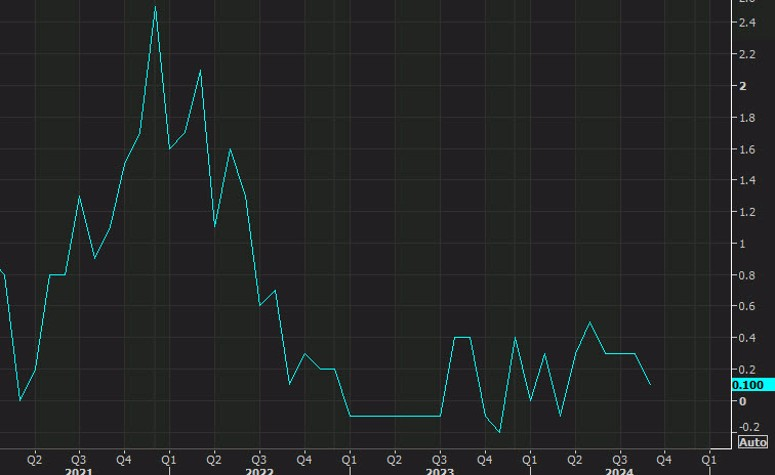
Task: Select the Q3 label above 2023
Action: tap(440, 460)
